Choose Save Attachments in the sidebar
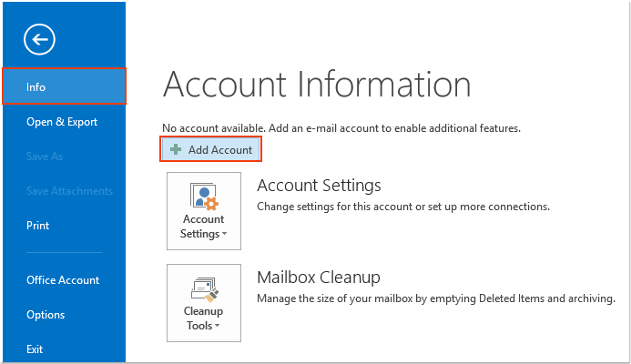Viewport: 631px width, 364px height. pyautogui.click(x=69, y=191)
